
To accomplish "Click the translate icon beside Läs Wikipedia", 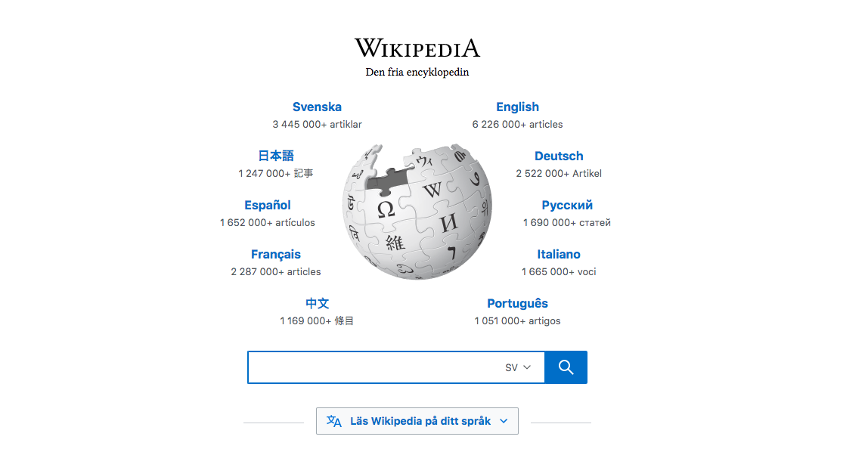I will (333, 421).
